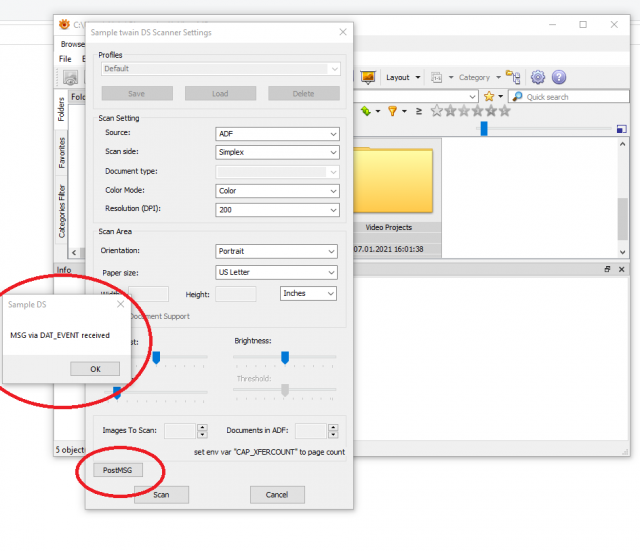Open the Layout dropdown in the toolbar
Image resolution: width=640 pixels, height=551 pixels.
point(403,77)
